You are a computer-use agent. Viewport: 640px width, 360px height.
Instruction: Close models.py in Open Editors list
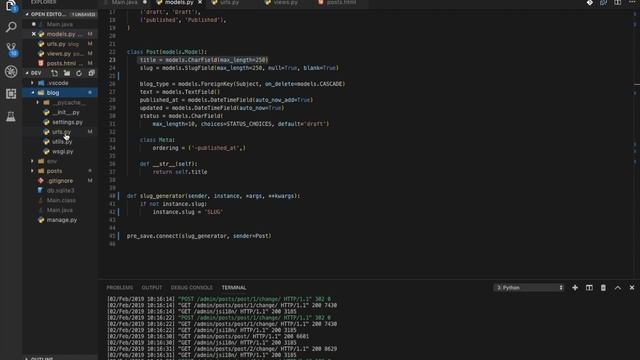click(34, 34)
